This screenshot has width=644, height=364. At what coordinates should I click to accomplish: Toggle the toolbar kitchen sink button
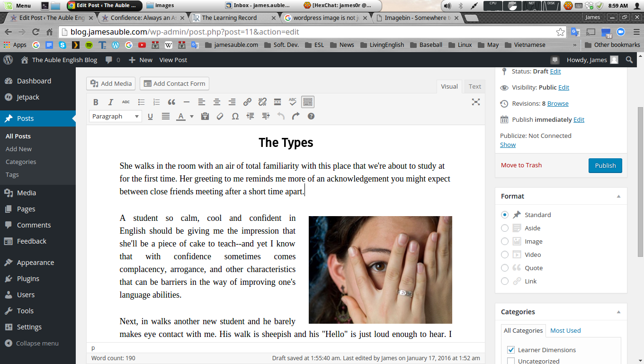pos(308,102)
